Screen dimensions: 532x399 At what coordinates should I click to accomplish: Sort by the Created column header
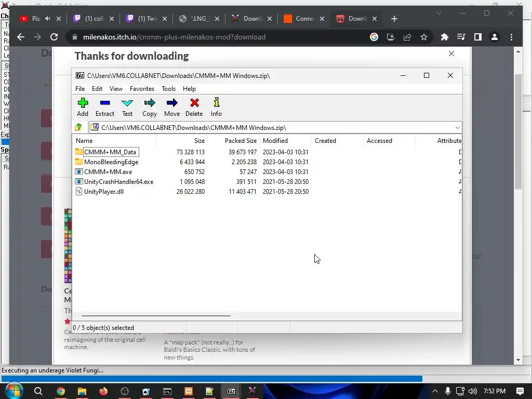[338, 140]
